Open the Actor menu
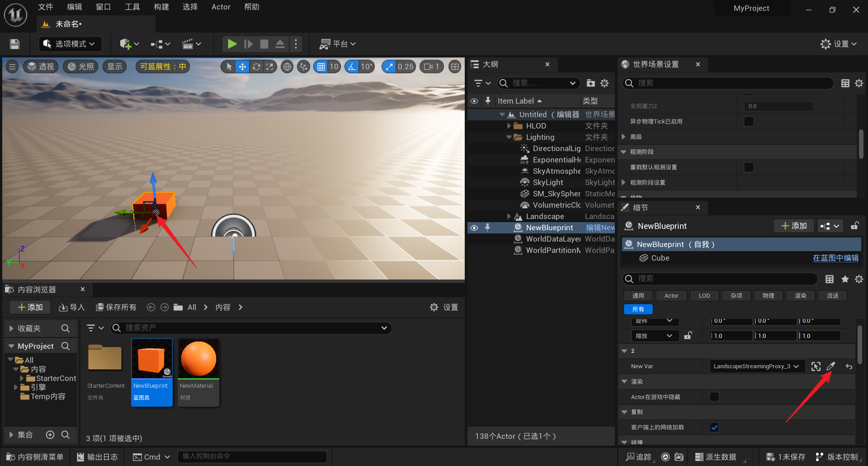 [x=221, y=7]
